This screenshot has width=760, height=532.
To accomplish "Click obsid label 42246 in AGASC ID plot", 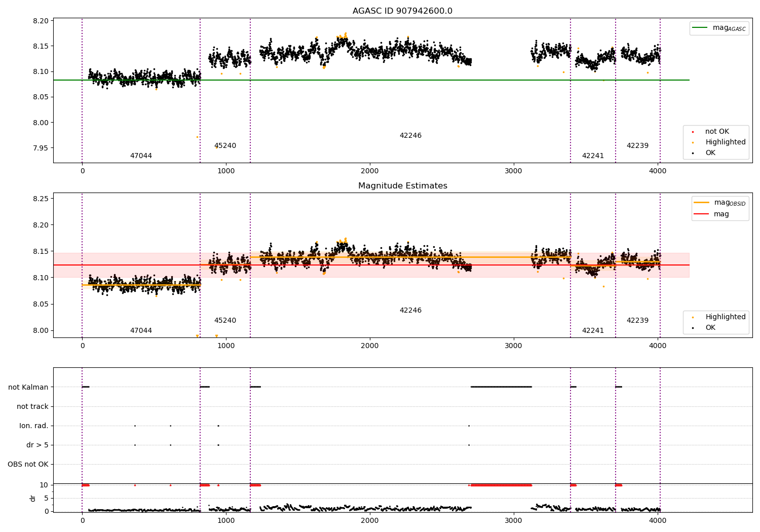I will (x=410, y=136).
